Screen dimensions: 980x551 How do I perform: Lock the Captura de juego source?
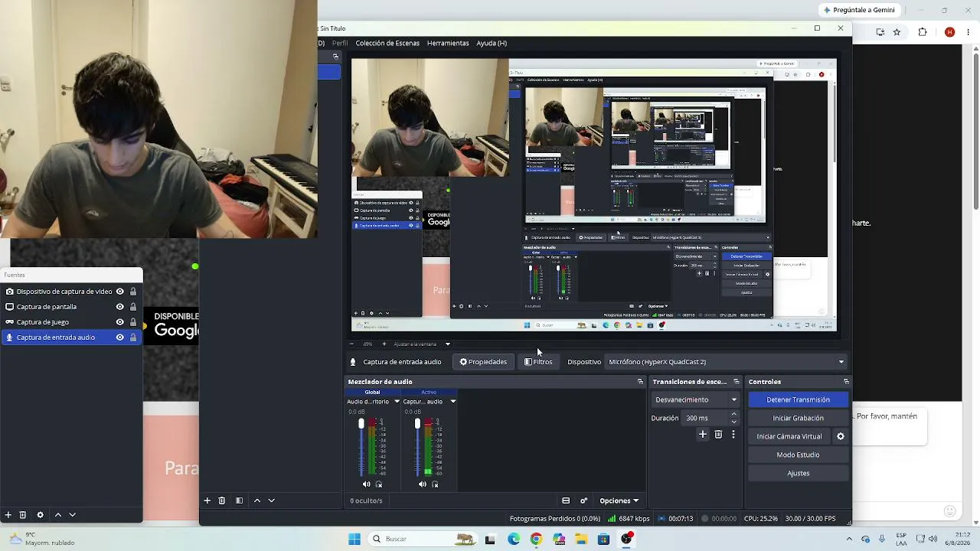pyautogui.click(x=133, y=322)
